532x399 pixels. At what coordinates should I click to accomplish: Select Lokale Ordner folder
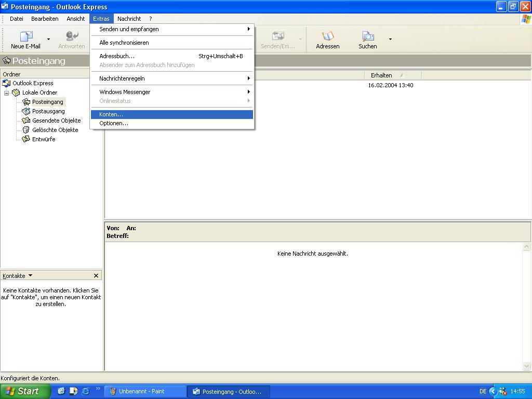coord(39,92)
